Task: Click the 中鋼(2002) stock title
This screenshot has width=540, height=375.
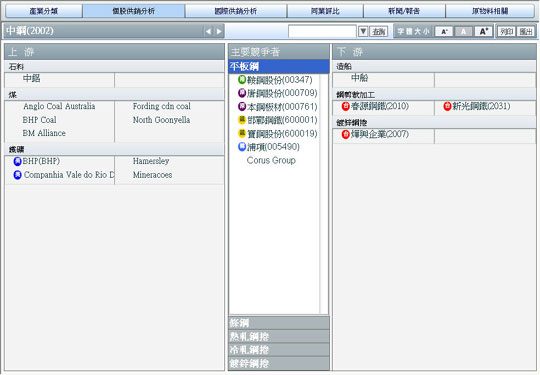Action: (x=30, y=31)
